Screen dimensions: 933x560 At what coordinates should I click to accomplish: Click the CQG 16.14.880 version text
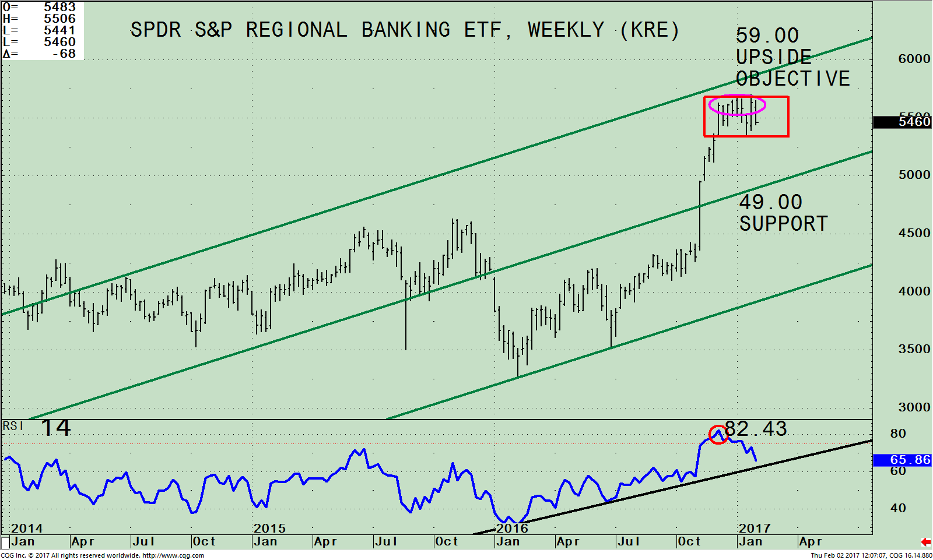coord(911,555)
